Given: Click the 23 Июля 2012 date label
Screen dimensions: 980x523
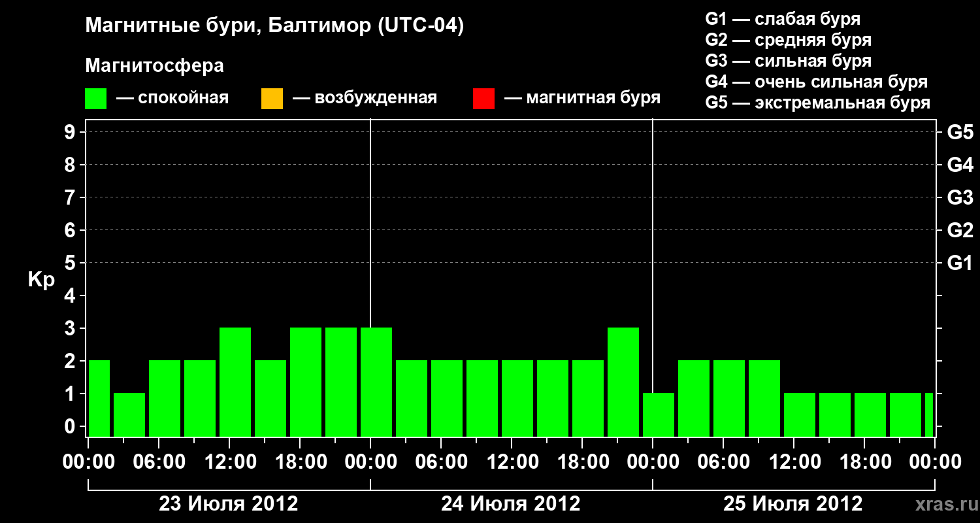Looking at the screenshot, I should point(229,504).
